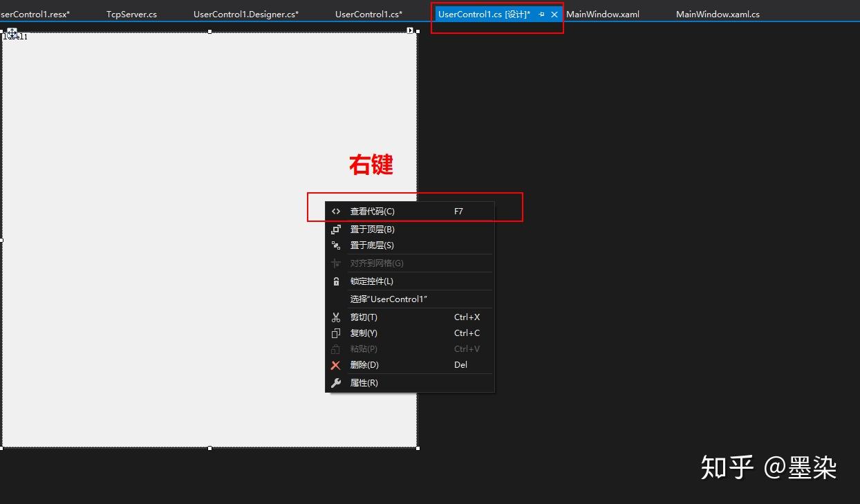860x504 pixels.
Task: Close the UserControl1.cs 设计 tab
Action: pos(555,14)
